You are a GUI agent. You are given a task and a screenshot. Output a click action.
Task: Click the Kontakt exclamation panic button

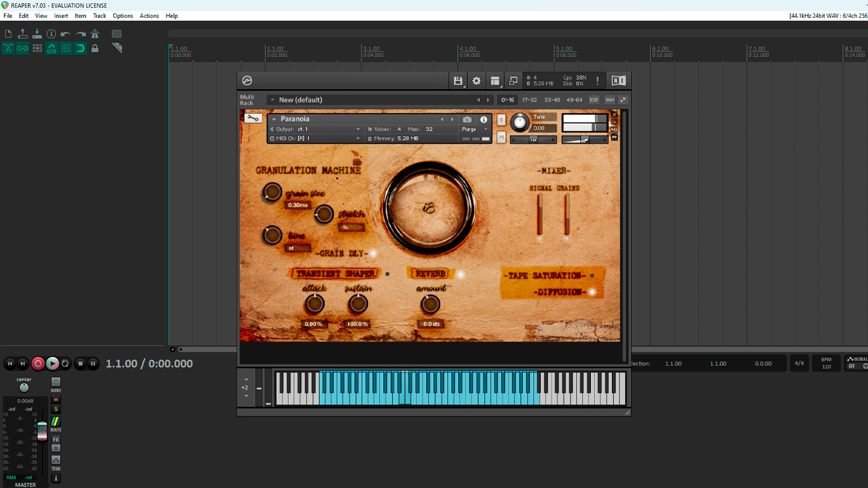pyautogui.click(x=597, y=81)
